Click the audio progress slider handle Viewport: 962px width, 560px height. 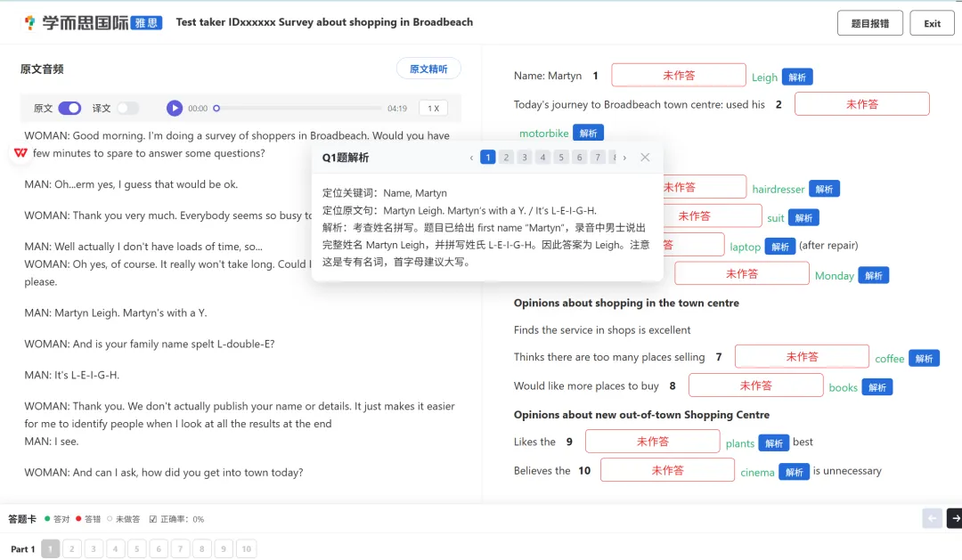tap(216, 109)
